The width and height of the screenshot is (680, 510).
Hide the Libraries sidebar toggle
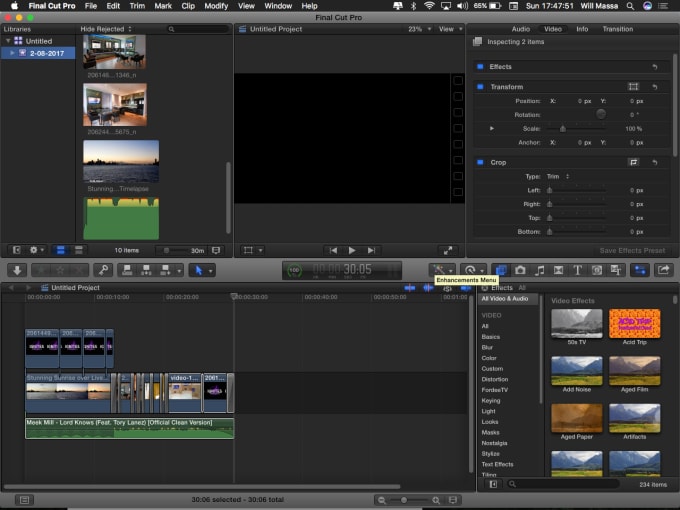pyautogui.click(x=16, y=250)
